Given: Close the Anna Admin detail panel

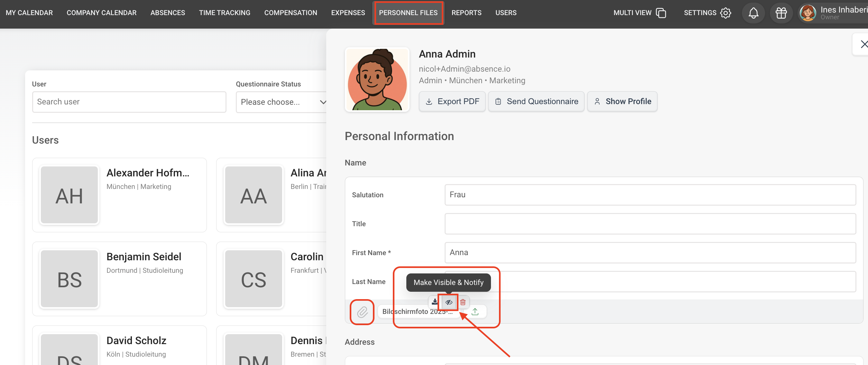Looking at the screenshot, I should click(863, 44).
